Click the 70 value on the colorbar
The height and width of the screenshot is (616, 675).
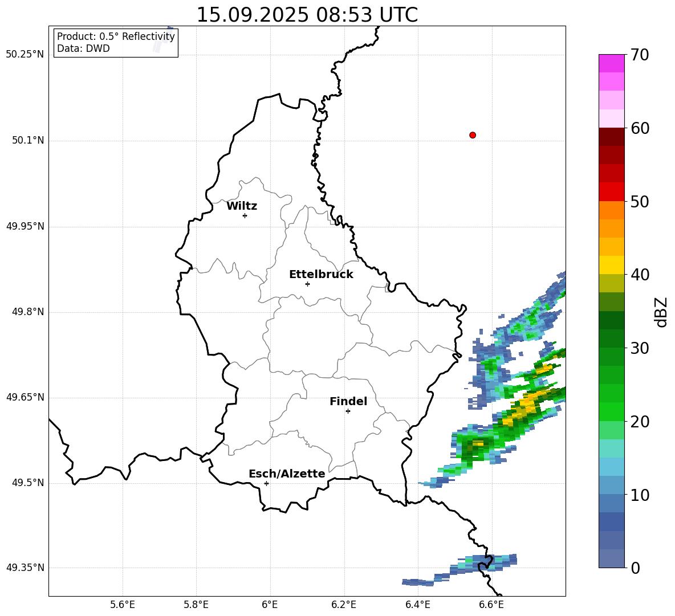tap(640, 55)
